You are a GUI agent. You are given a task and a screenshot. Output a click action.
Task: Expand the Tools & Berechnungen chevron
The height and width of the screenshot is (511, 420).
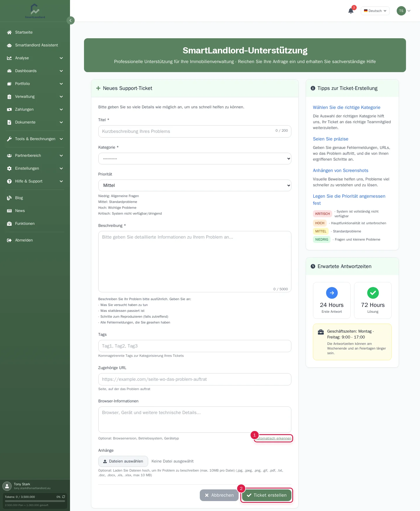coord(61,139)
